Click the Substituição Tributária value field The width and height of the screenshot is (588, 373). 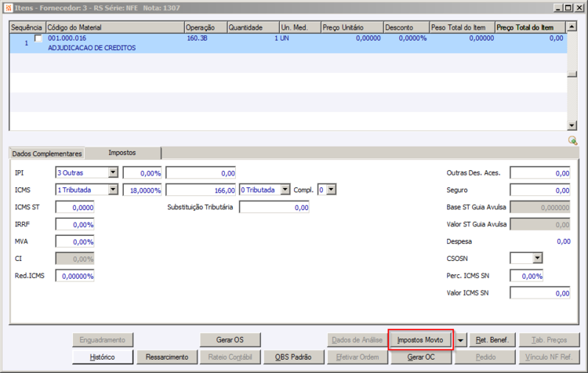pyautogui.click(x=274, y=208)
